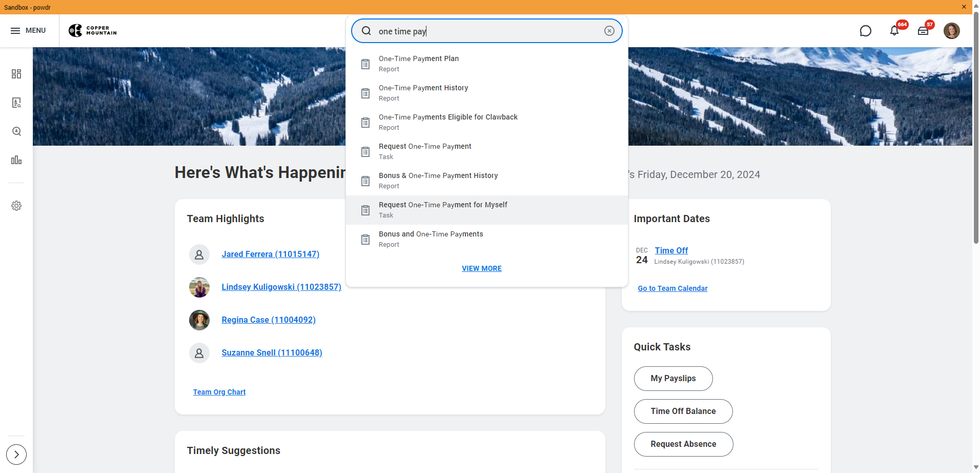This screenshot has height=473, width=980.
Task: Open the settings gear sidebar icon
Action: tap(16, 206)
